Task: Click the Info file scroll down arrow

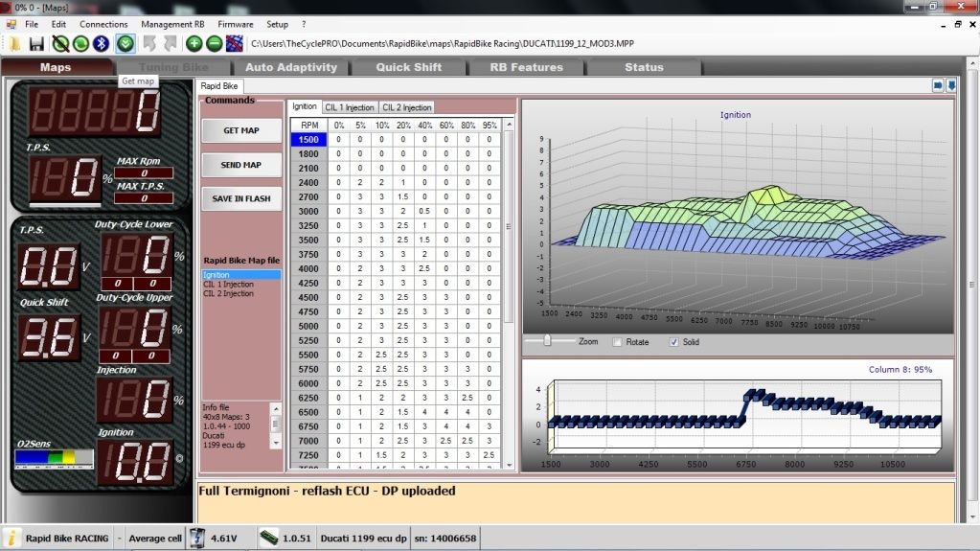Action: point(276,442)
